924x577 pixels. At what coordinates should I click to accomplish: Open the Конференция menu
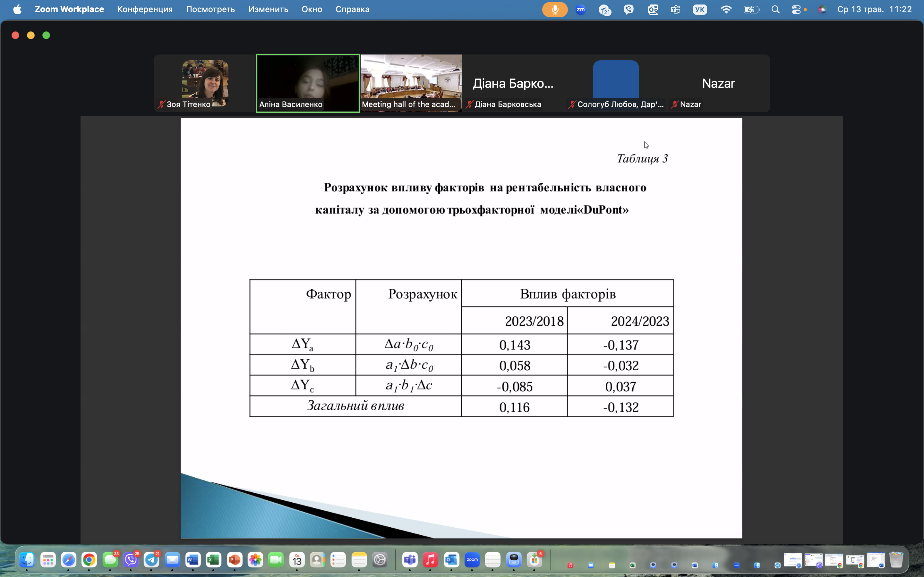pos(145,10)
